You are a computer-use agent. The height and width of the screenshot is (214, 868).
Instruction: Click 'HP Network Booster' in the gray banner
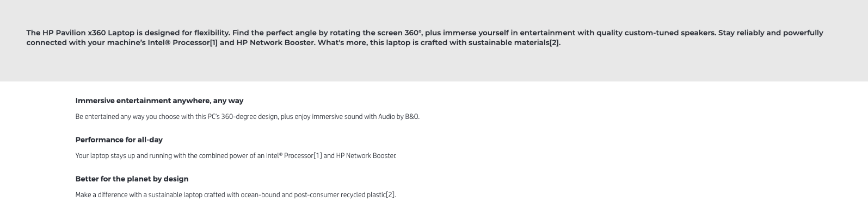click(275, 42)
